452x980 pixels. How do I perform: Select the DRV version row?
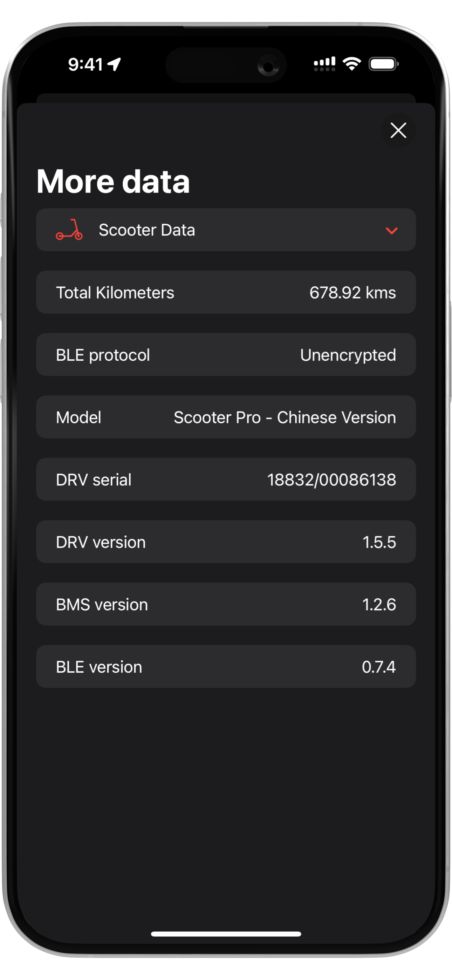(x=226, y=542)
